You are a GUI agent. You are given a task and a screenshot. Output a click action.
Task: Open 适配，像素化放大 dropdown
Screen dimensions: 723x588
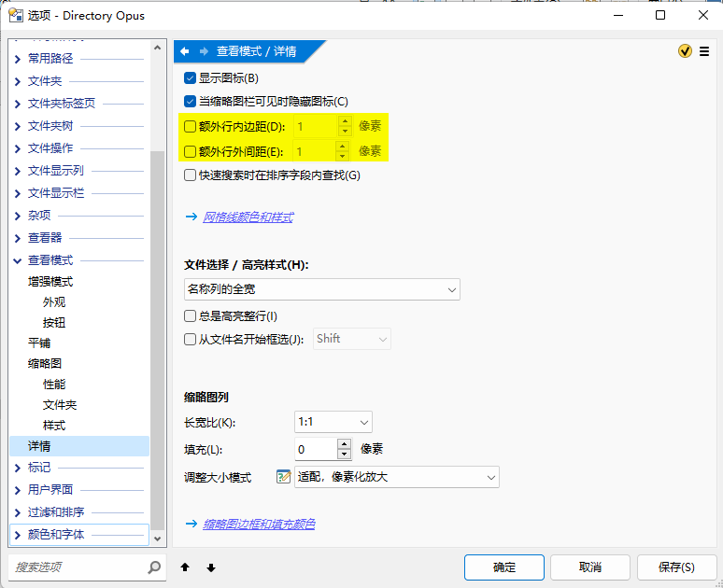click(397, 477)
